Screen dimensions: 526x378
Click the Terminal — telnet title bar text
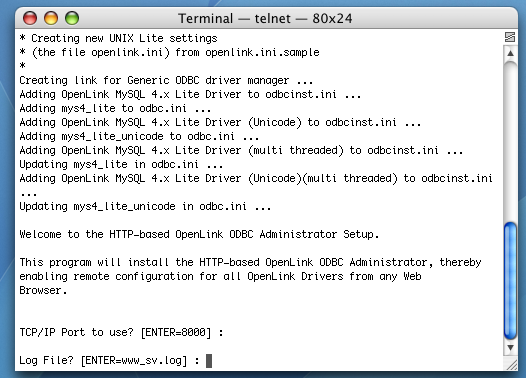pos(265,18)
